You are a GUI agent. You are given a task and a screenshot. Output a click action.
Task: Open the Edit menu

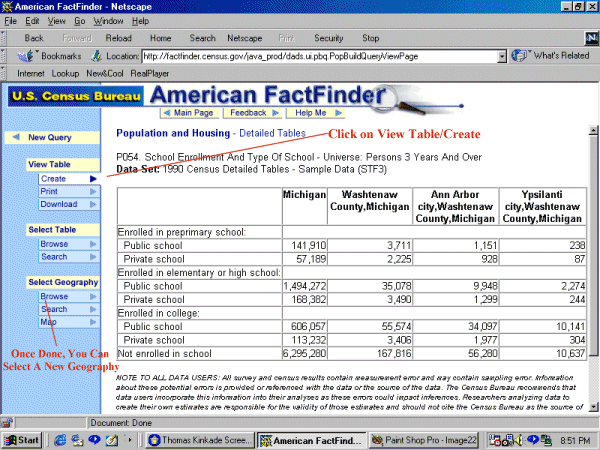[33, 20]
